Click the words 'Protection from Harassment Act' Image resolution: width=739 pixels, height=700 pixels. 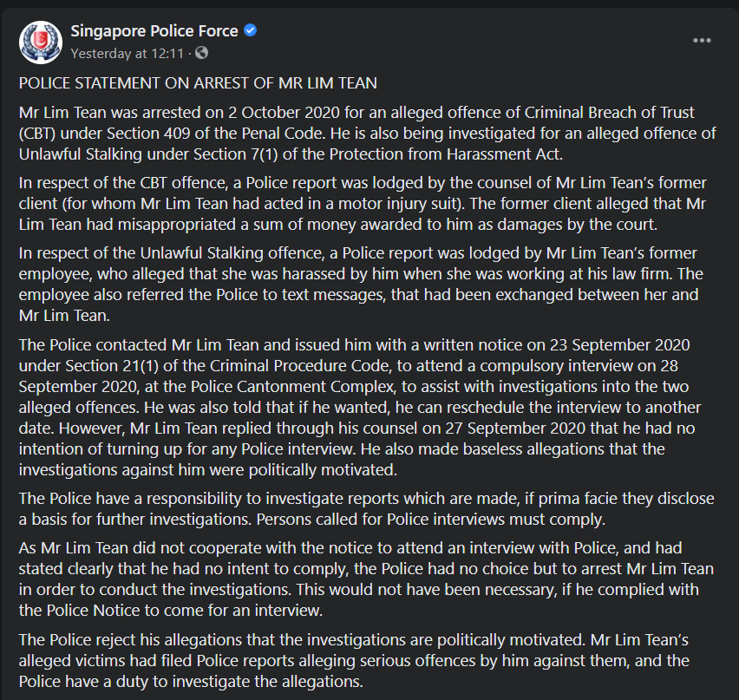click(444, 154)
